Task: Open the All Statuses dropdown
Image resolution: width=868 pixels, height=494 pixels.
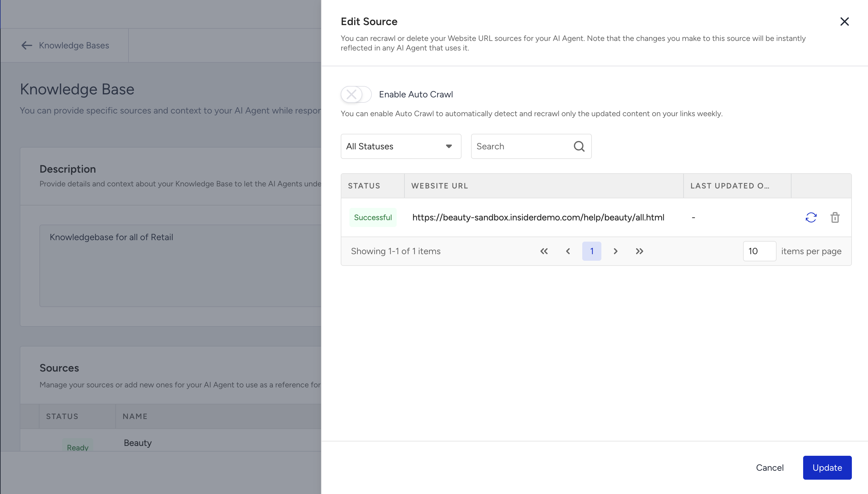Action: 401,146
